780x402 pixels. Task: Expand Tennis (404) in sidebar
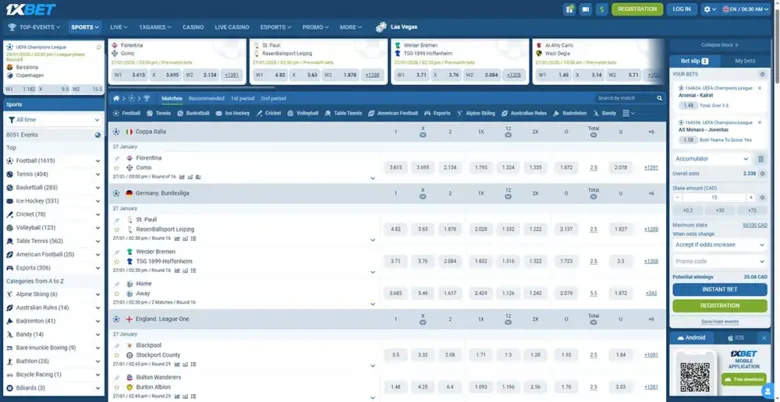click(98, 175)
